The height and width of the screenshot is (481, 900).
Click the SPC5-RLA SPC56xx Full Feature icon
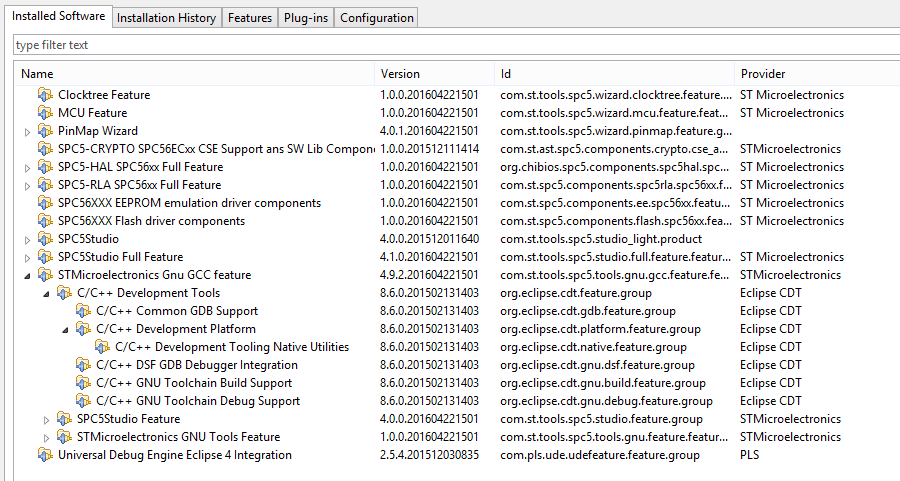[x=45, y=185]
